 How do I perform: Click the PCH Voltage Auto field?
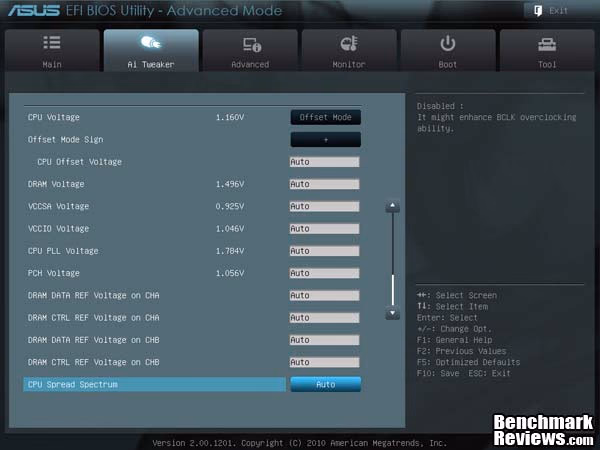[324, 273]
